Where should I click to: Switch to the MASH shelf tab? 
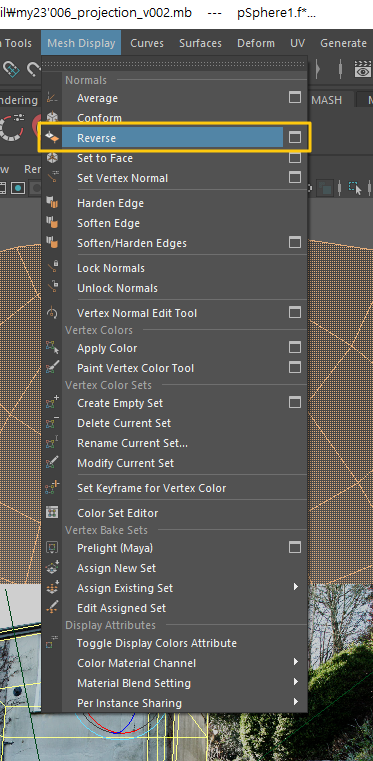coord(326,100)
